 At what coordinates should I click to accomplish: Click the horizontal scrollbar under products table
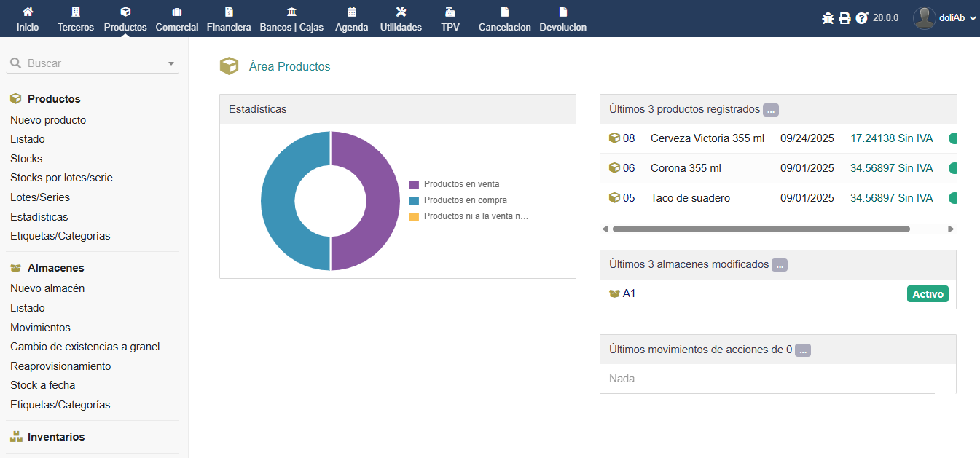tap(761, 229)
